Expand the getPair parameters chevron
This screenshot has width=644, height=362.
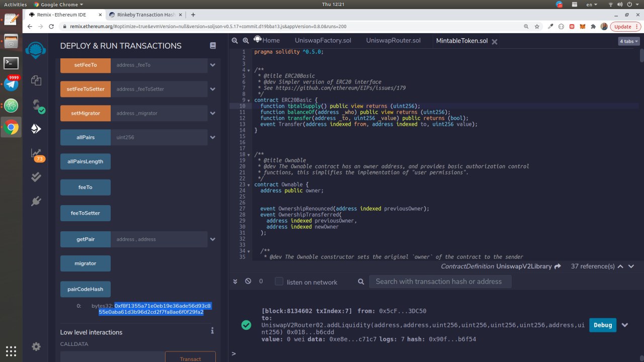[212, 239]
